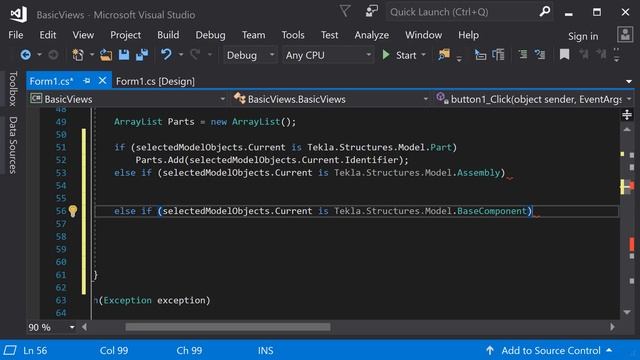This screenshot has height=360, width=640.
Task: Open the File menu
Action: (16, 35)
